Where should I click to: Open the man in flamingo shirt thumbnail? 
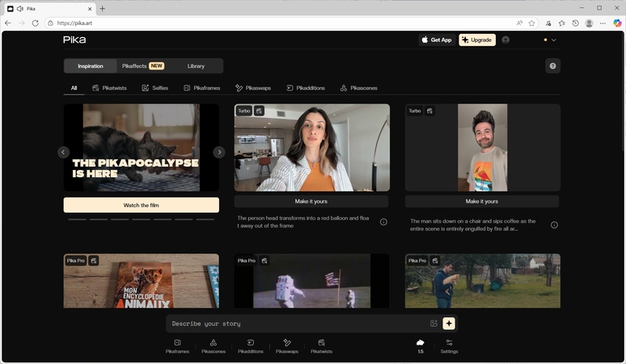(x=483, y=148)
